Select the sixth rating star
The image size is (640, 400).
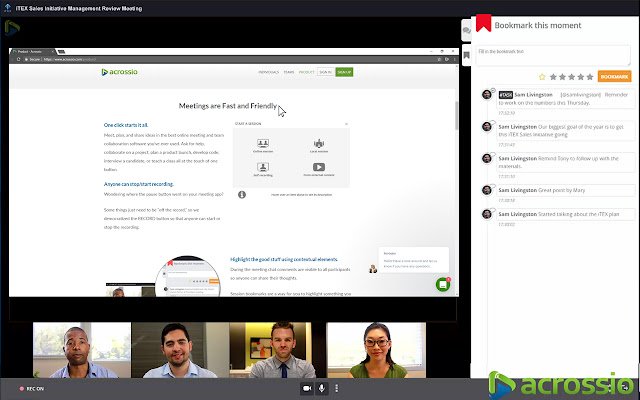590,77
